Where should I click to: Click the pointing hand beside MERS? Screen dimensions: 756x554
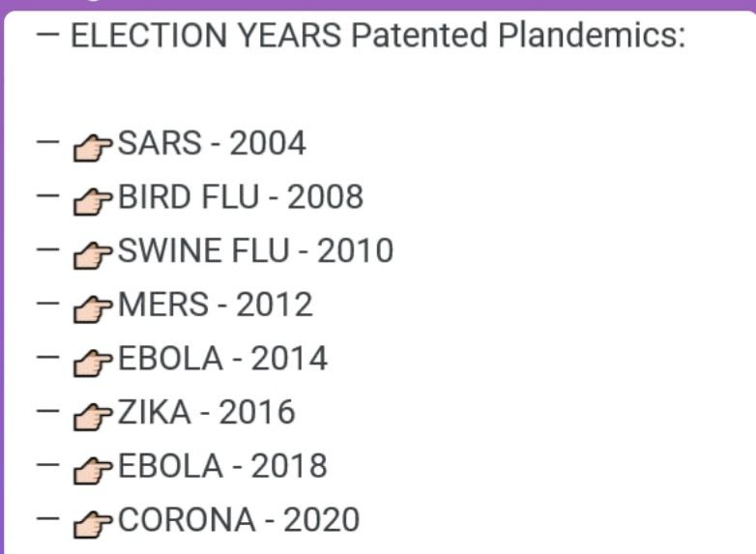pos(94,308)
